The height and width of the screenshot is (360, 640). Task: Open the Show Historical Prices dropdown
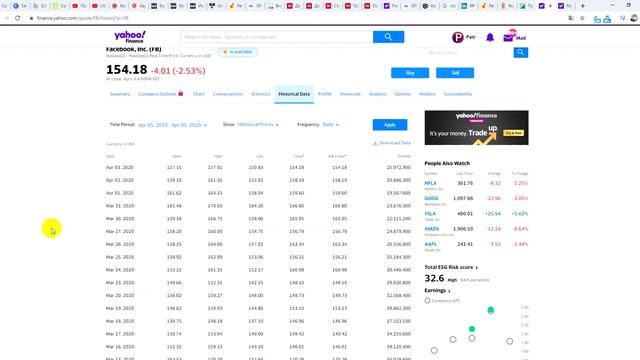point(258,124)
